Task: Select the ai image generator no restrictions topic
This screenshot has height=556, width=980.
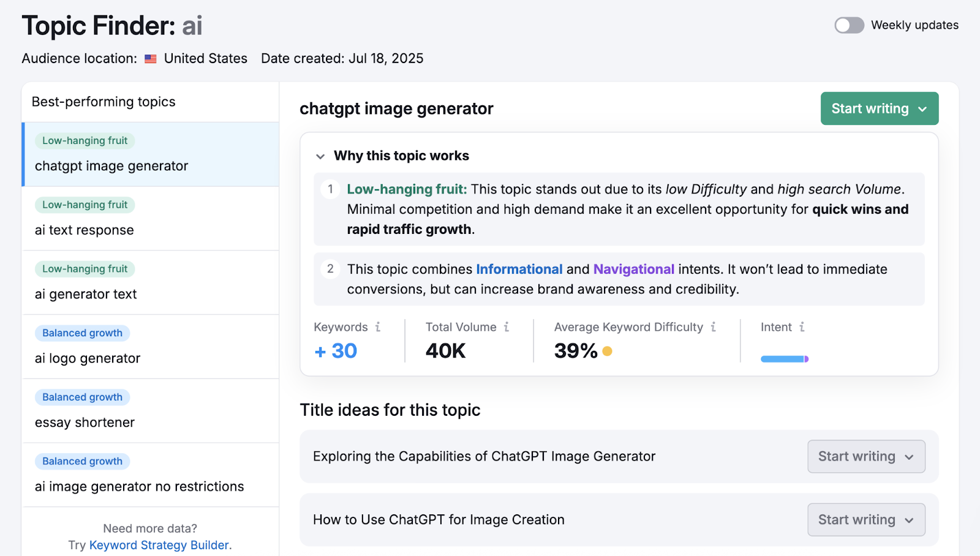Action: (139, 487)
